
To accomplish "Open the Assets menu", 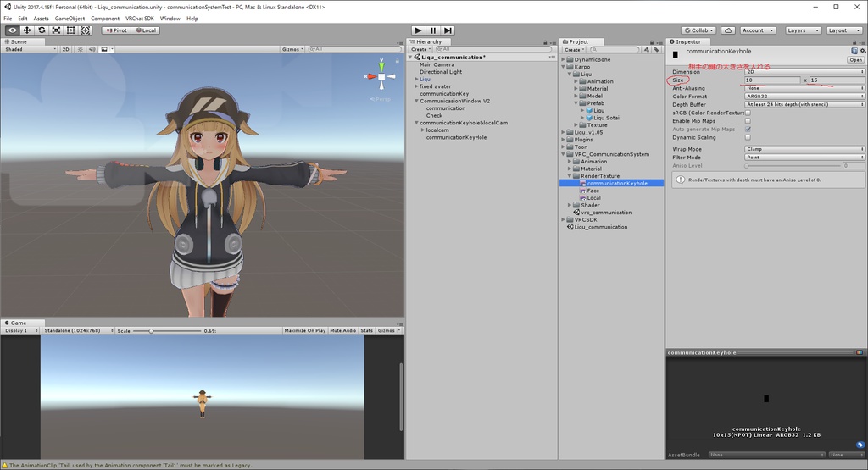I will tap(41, 19).
